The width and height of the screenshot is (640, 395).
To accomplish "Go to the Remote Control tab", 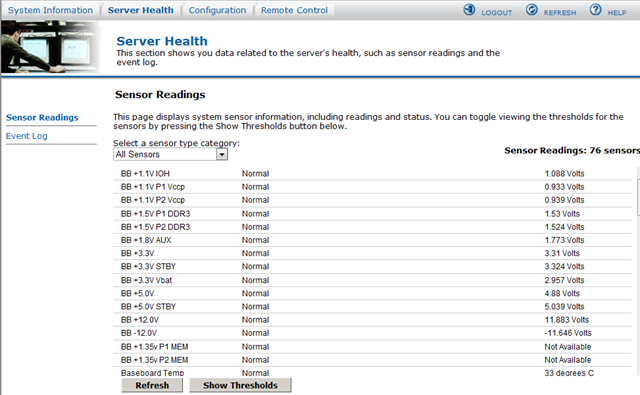I will click(x=294, y=10).
